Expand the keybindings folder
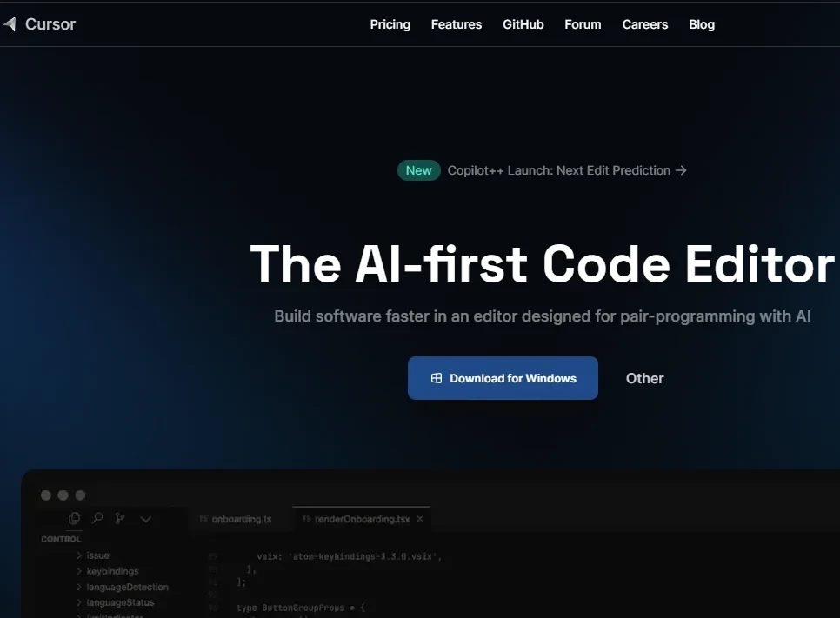Image resolution: width=840 pixels, height=618 pixels. coord(79,571)
